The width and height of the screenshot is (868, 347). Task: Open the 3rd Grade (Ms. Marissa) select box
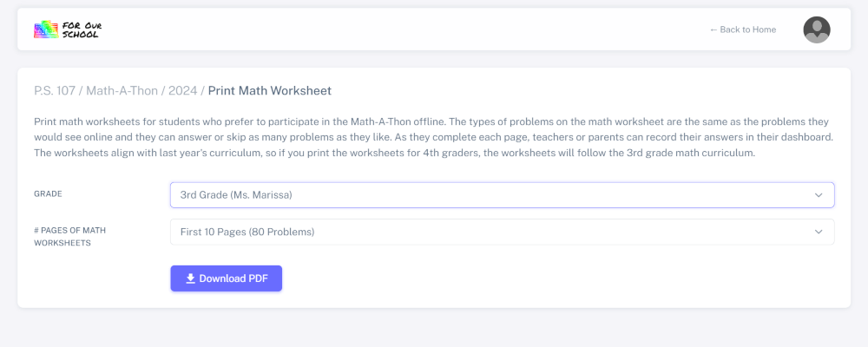pyautogui.click(x=486, y=195)
